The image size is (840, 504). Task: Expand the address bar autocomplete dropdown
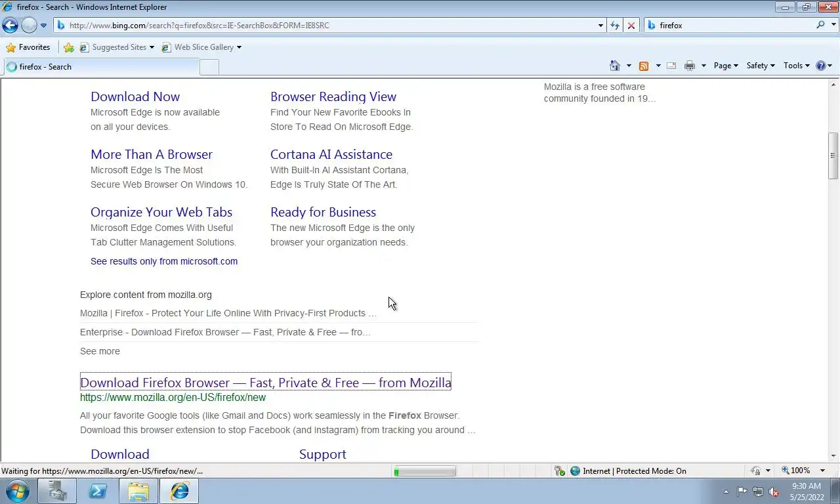600,26
